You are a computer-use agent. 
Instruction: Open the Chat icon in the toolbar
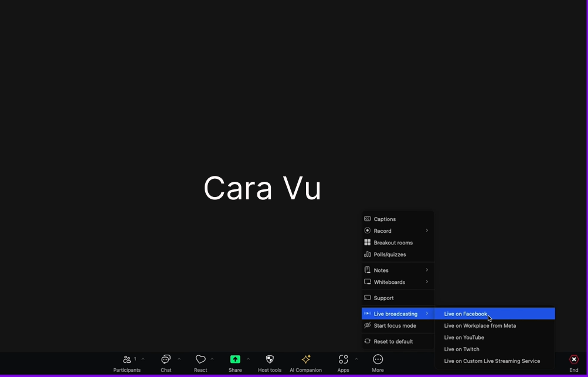(166, 359)
